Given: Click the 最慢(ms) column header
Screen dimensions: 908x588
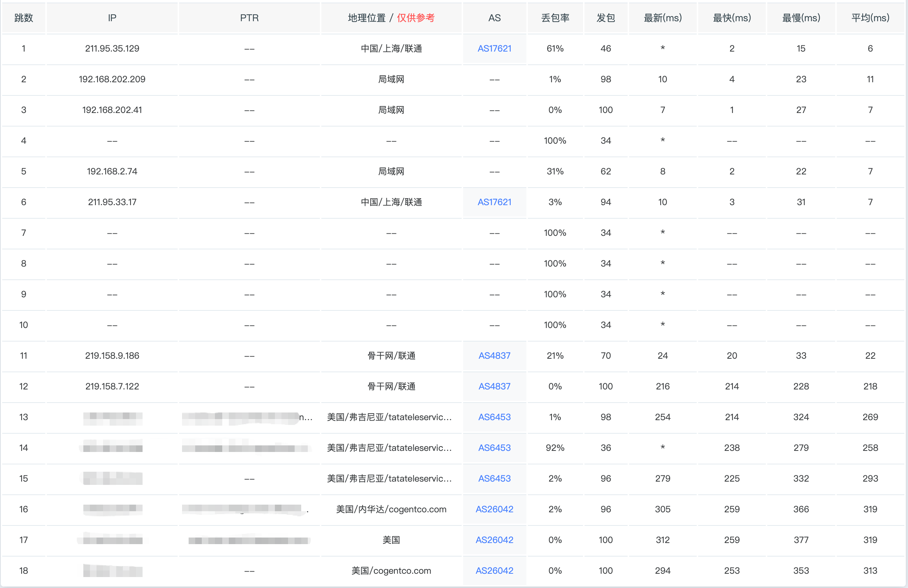Looking at the screenshot, I should pyautogui.click(x=801, y=18).
